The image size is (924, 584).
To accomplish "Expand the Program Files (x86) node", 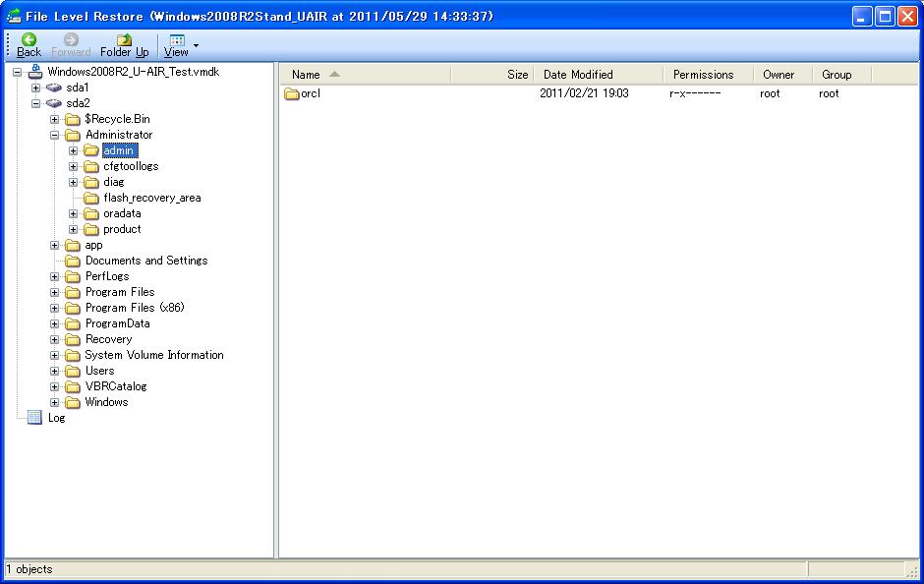I will [x=54, y=308].
